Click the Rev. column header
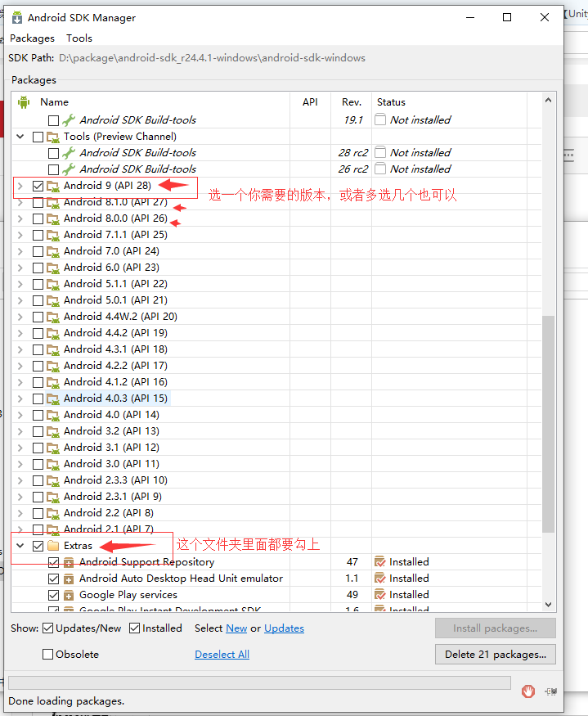Screen dimensions: 588x716 [351, 101]
